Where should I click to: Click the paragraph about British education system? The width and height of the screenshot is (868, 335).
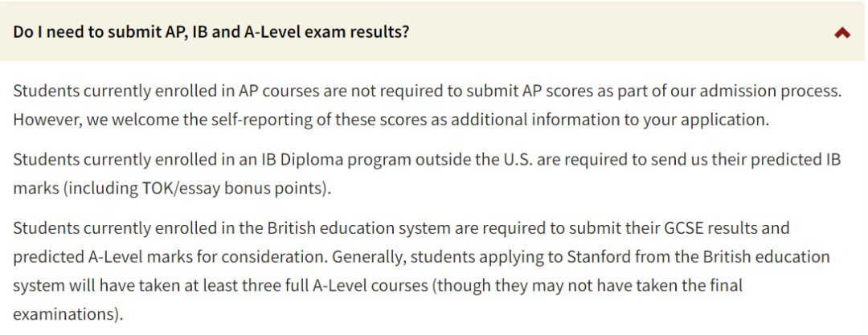422,272
